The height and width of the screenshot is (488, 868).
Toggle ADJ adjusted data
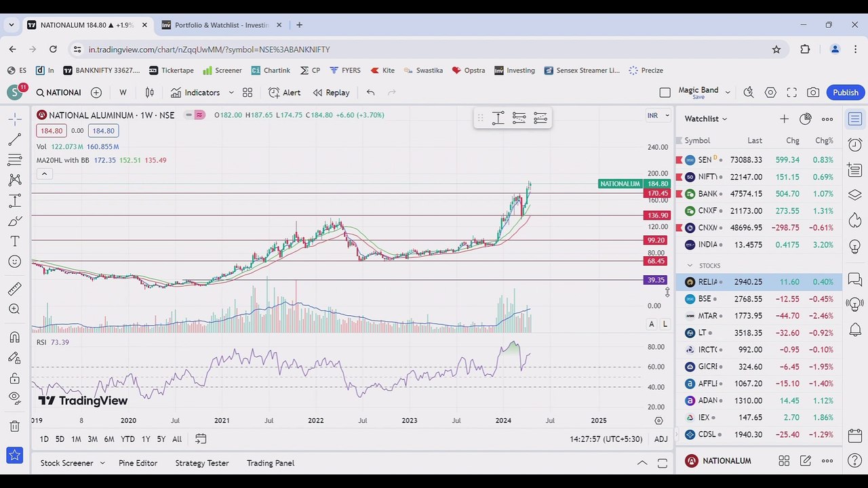[x=660, y=439]
